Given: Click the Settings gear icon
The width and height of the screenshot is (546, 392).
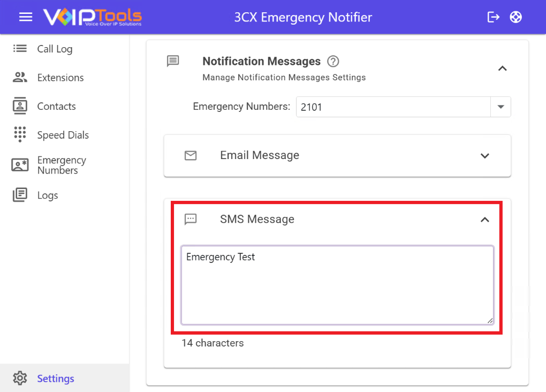Looking at the screenshot, I should (20, 378).
